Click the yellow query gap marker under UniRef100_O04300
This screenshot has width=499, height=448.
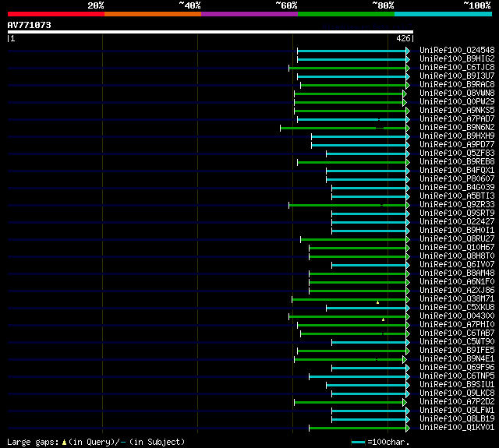pos(383,319)
